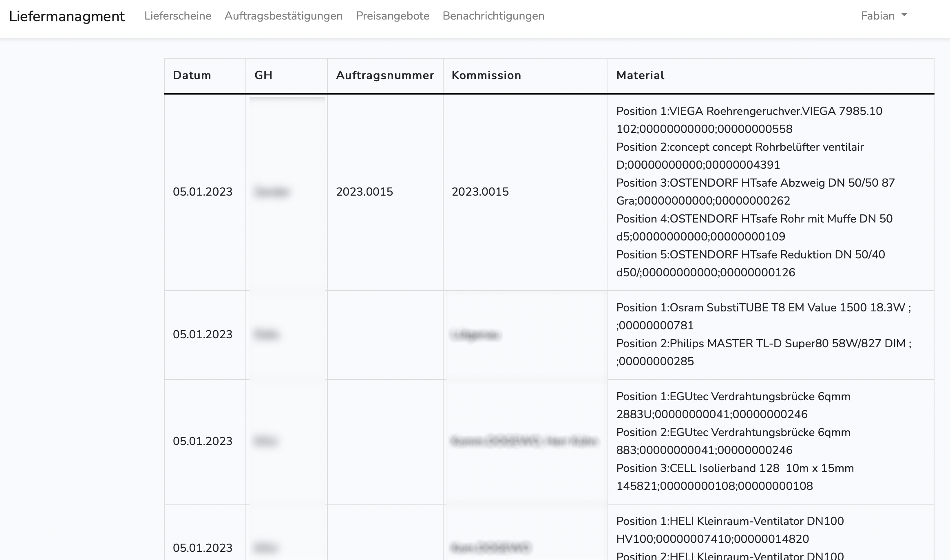Image resolution: width=950 pixels, height=560 pixels.
Task: Select order number 2023.0015 in Auftragsnummer column
Action: pyautogui.click(x=365, y=192)
